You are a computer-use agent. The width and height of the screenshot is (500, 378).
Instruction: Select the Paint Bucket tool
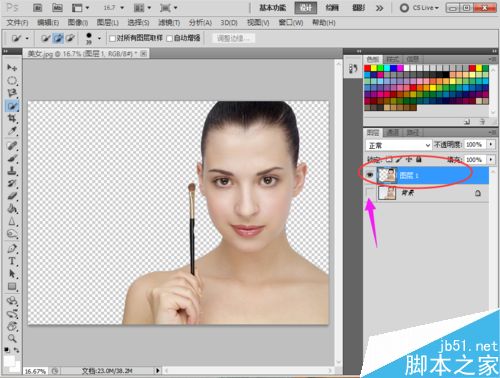(12, 209)
